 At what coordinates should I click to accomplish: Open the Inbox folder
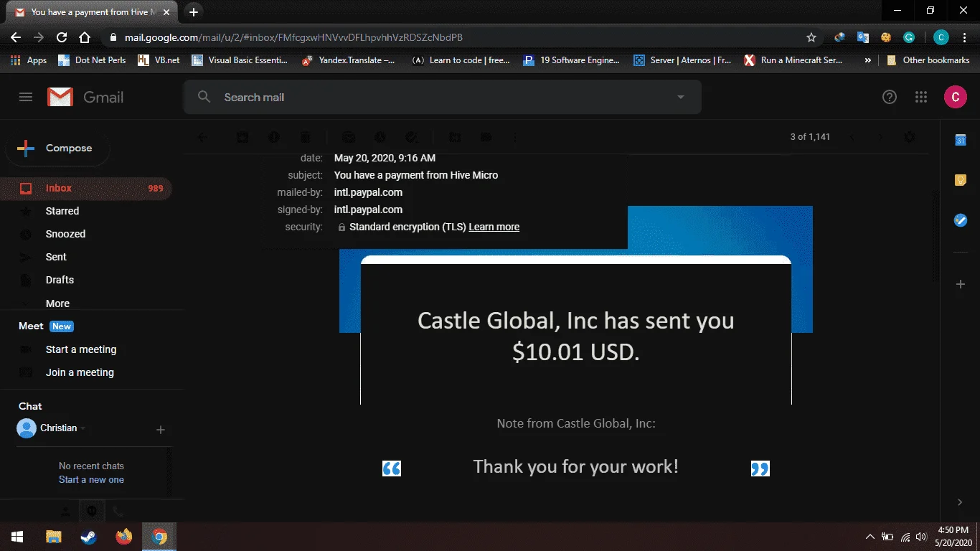point(86,188)
